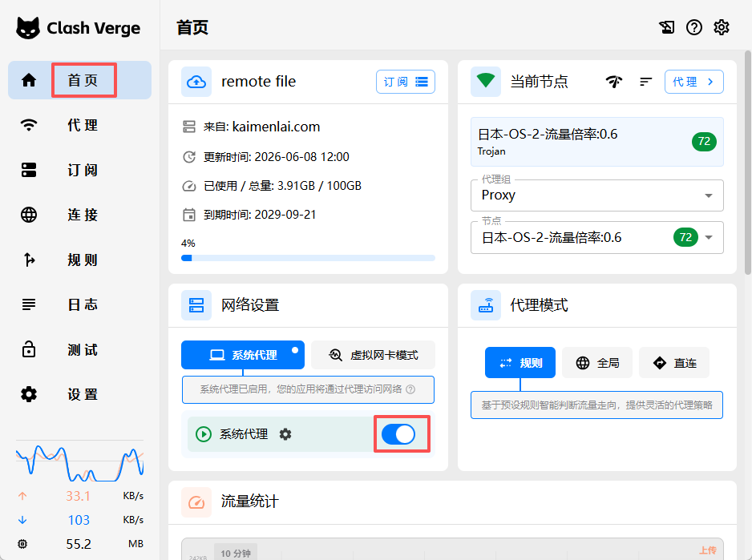This screenshot has width=752, height=560.
Task: Click the 4% traffic usage progress bar
Action: coord(308,258)
